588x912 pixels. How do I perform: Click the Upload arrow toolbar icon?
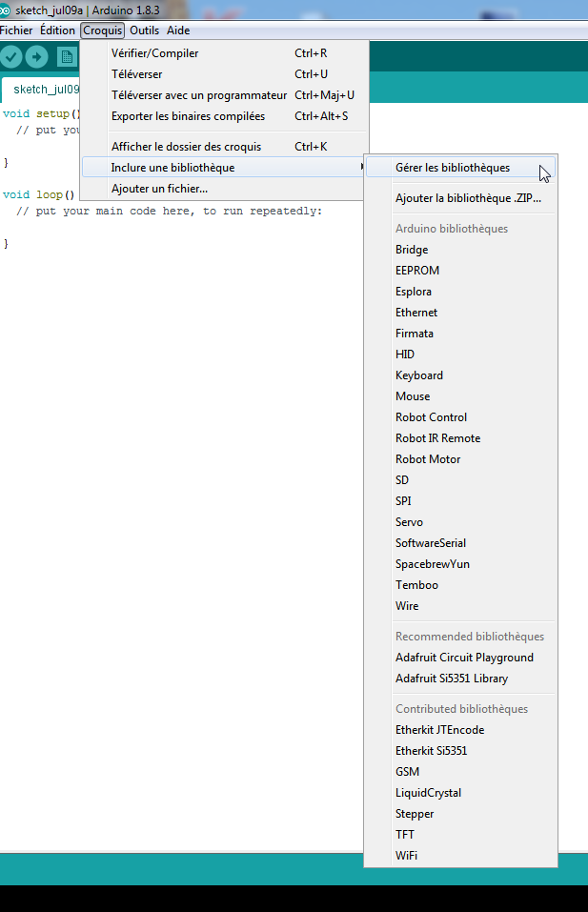click(36, 56)
